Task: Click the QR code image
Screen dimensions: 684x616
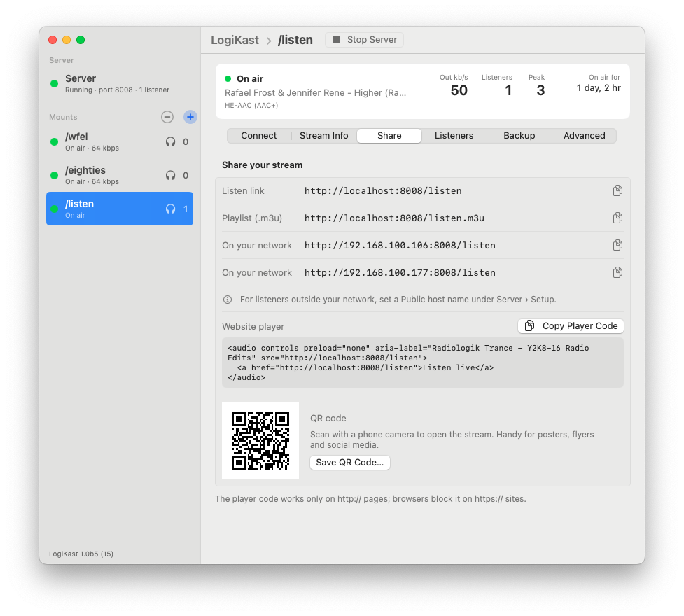Action: coord(260,441)
